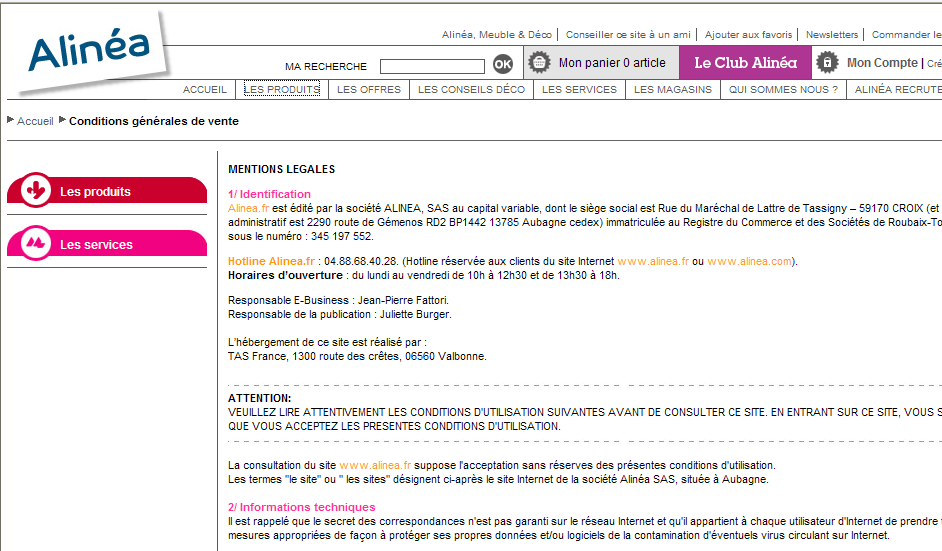Open the LES PRODUITS menu

click(282, 90)
